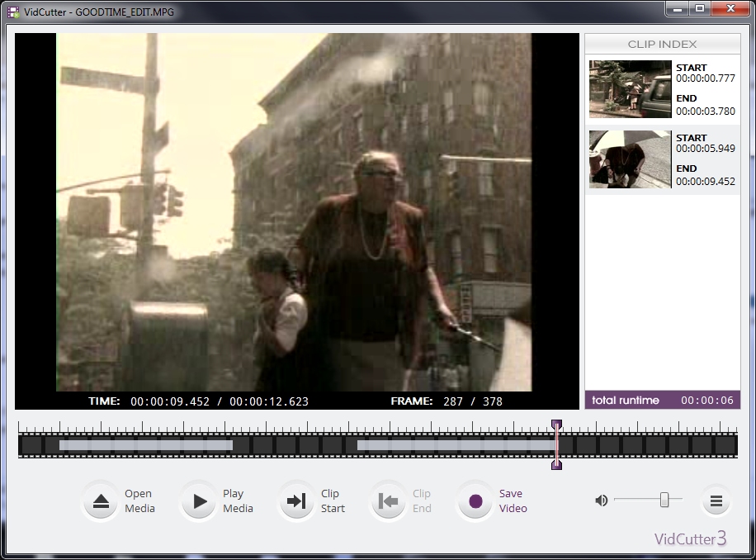The image size is (756, 560).
Task: Click the timeline playhead marker
Action: click(556, 444)
